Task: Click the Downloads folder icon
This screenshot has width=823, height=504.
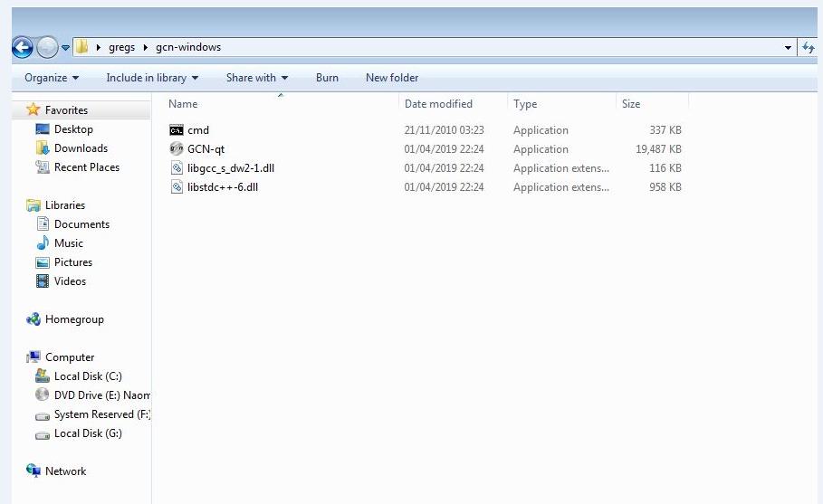Action: tap(43, 147)
